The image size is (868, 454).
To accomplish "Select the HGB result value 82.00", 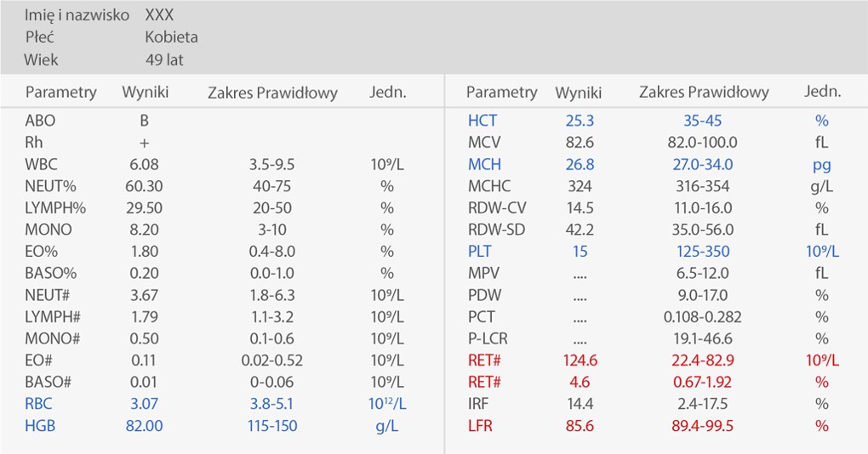I will click(144, 425).
